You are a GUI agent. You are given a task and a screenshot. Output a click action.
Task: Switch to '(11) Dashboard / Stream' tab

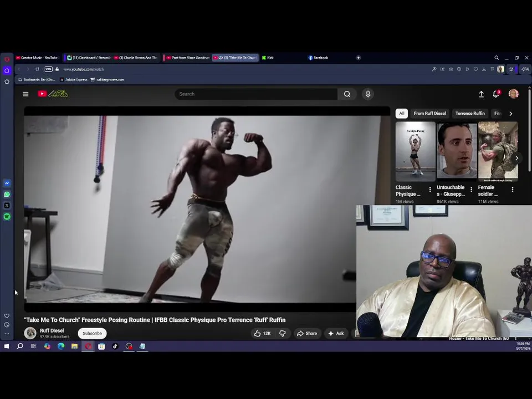click(88, 58)
